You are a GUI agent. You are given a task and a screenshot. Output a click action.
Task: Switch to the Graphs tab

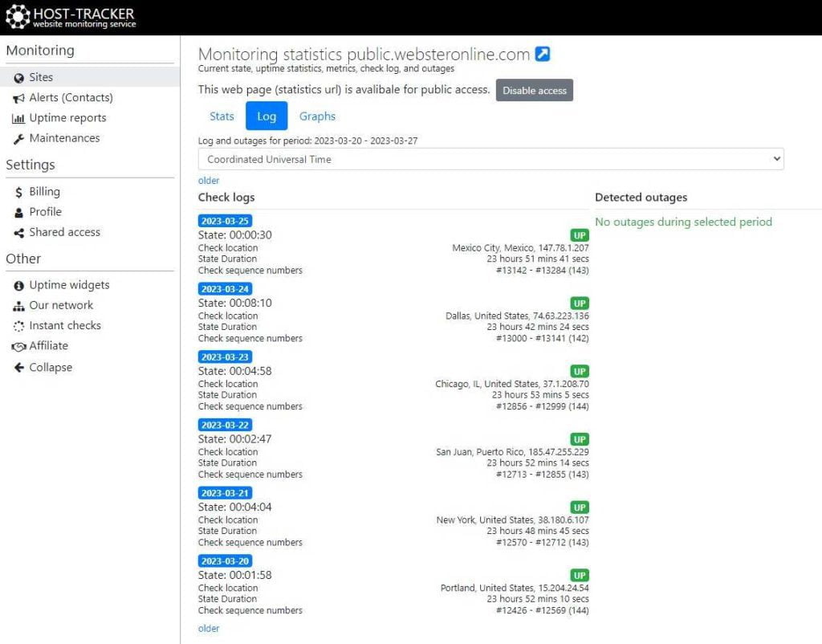[x=317, y=116]
